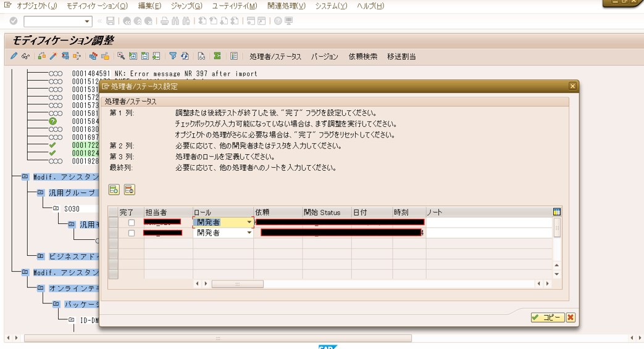Open the table column settings icon
This screenshot has width=644, height=349.
(557, 212)
